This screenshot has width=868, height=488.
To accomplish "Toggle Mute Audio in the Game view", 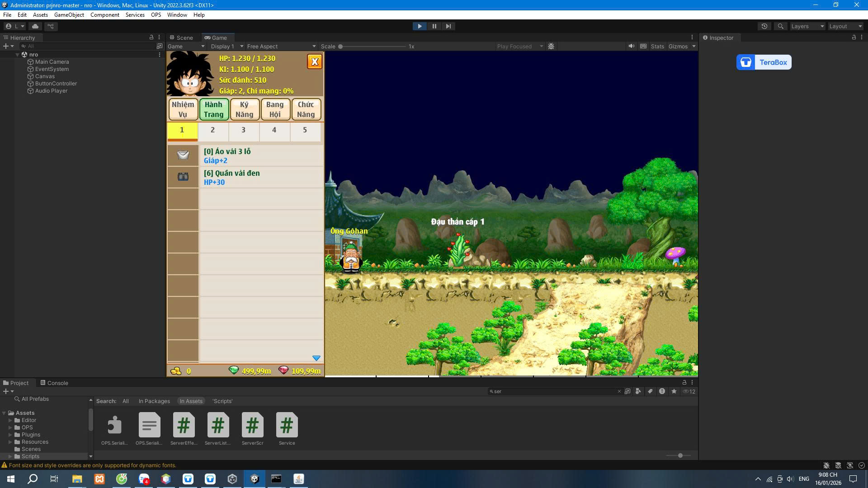I will [x=631, y=46].
